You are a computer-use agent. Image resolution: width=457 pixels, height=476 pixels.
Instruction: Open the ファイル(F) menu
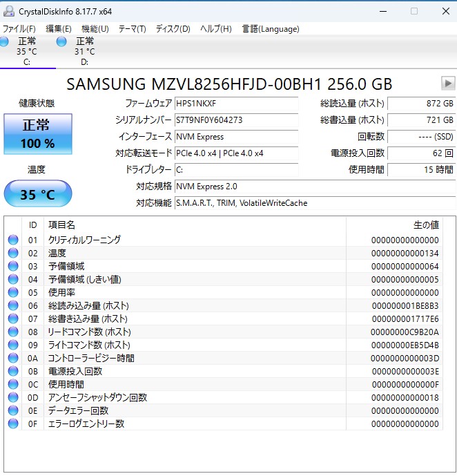point(19,29)
